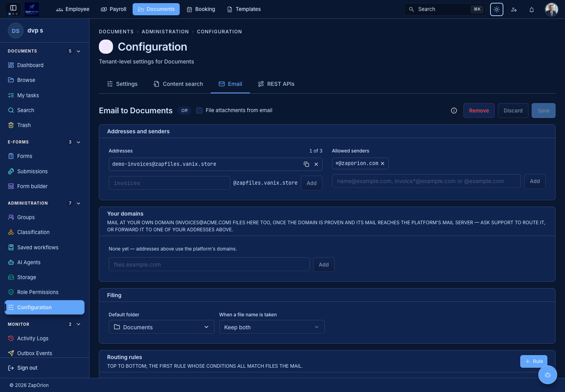Switch the light/dark theme sun icon
Image resolution: width=565 pixels, height=392 pixels.
click(x=497, y=9)
